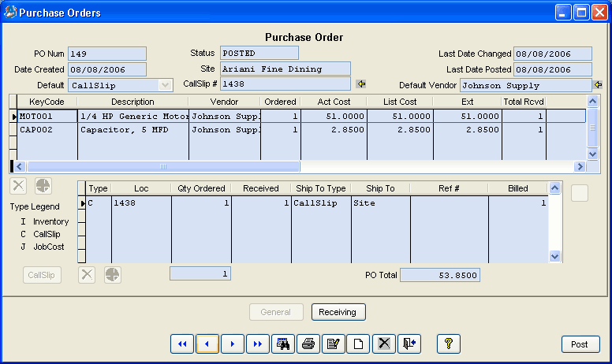Click the Status field showing POSTED
612x364 pixels.
tap(259, 53)
